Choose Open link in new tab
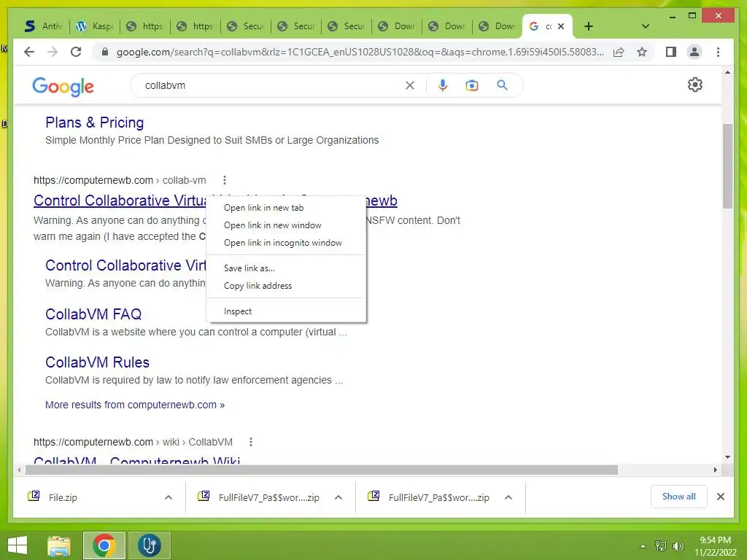Image resolution: width=747 pixels, height=560 pixels. (x=286, y=208)
